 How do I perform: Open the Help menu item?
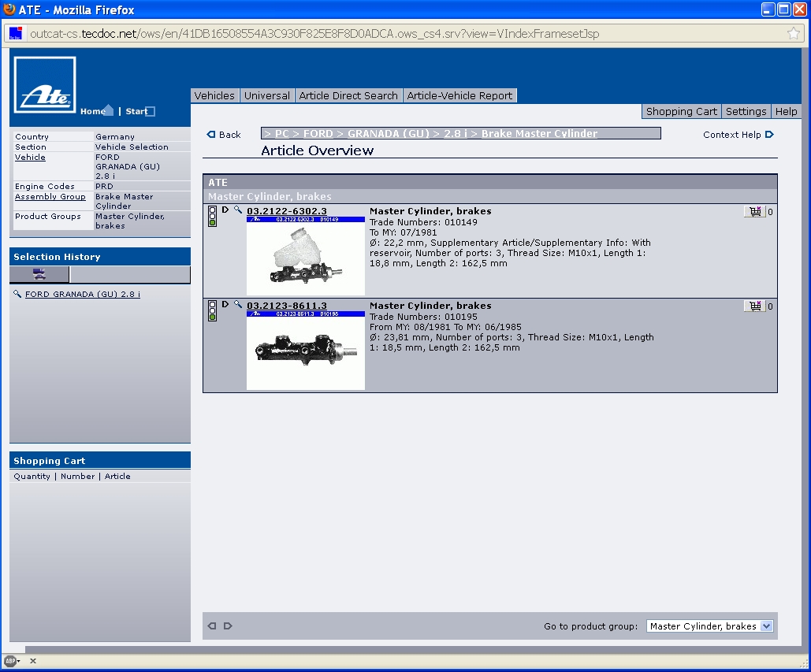pyautogui.click(x=786, y=111)
